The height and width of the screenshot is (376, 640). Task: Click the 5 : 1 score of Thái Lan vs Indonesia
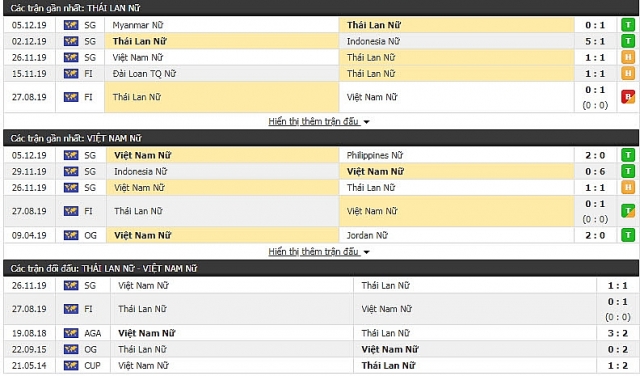click(595, 41)
